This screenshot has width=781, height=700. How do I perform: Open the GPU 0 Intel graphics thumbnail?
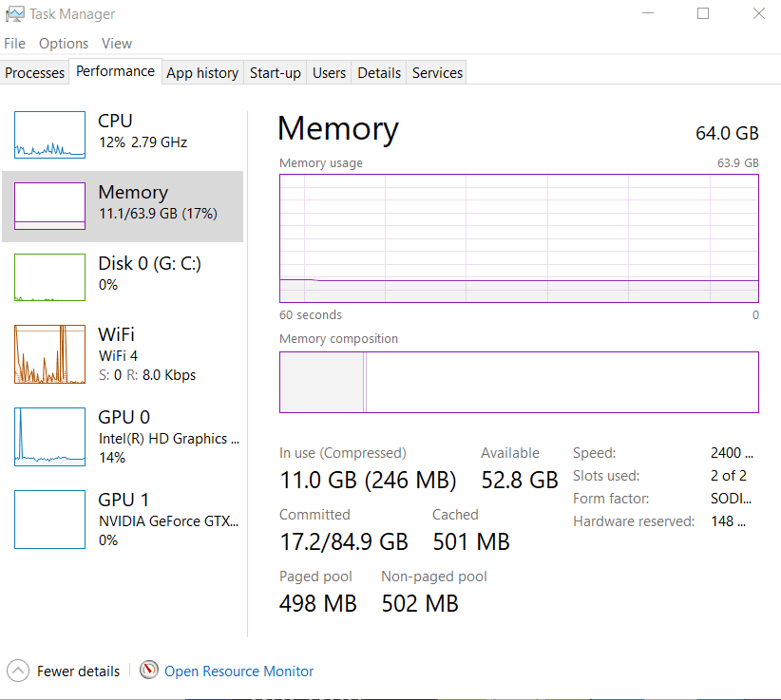coord(50,436)
